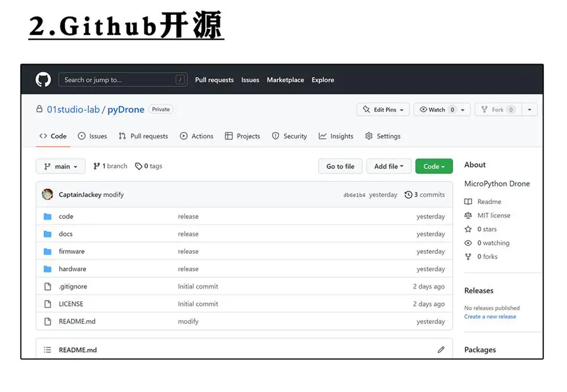Edit README with pencil icon

[x=441, y=350]
